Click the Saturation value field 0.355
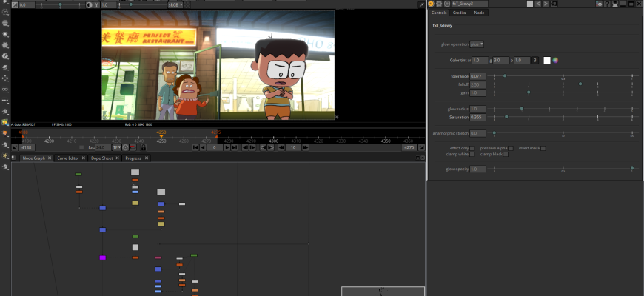644x296 pixels. coord(478,118)
